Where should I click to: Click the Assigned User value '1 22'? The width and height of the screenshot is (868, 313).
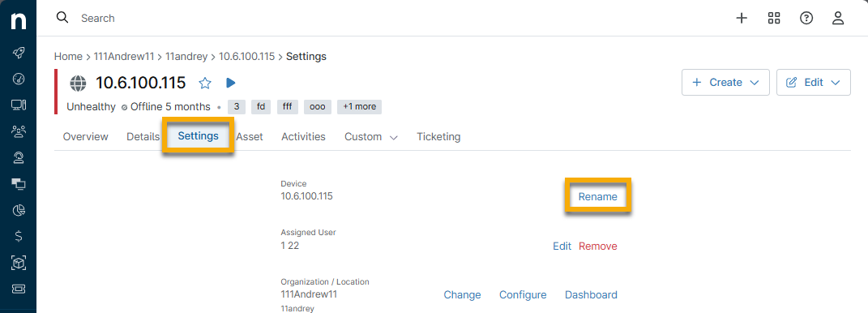289,246
